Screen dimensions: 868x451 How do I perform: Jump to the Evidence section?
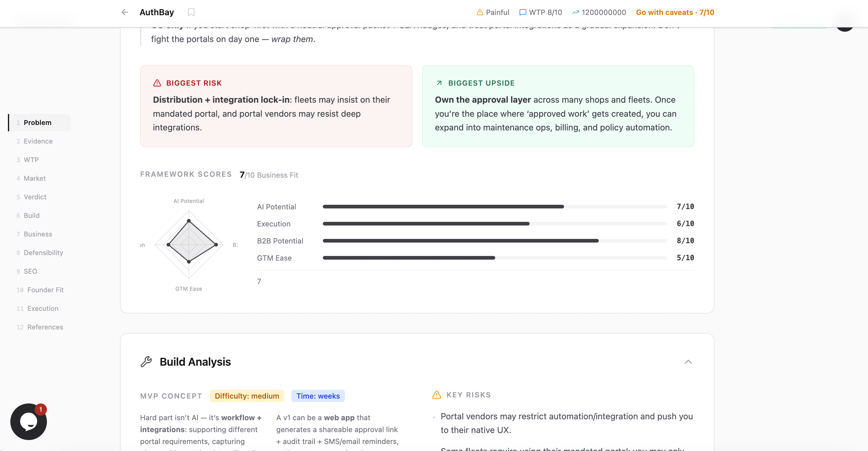point(40,141)
